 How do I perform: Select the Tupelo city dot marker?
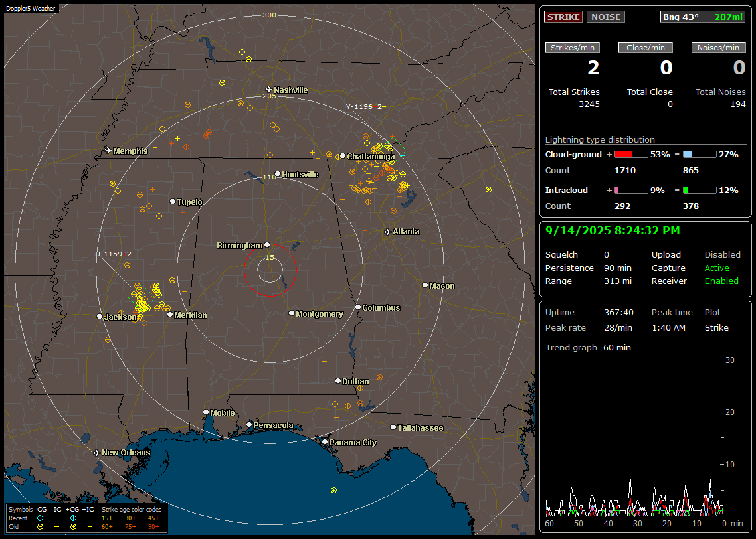(x=173, y=201)
